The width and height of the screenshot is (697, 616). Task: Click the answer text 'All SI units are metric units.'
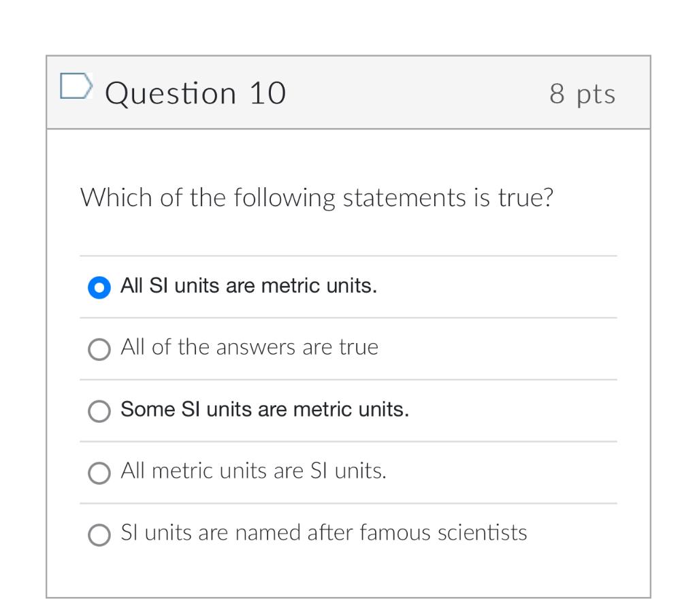249,286
